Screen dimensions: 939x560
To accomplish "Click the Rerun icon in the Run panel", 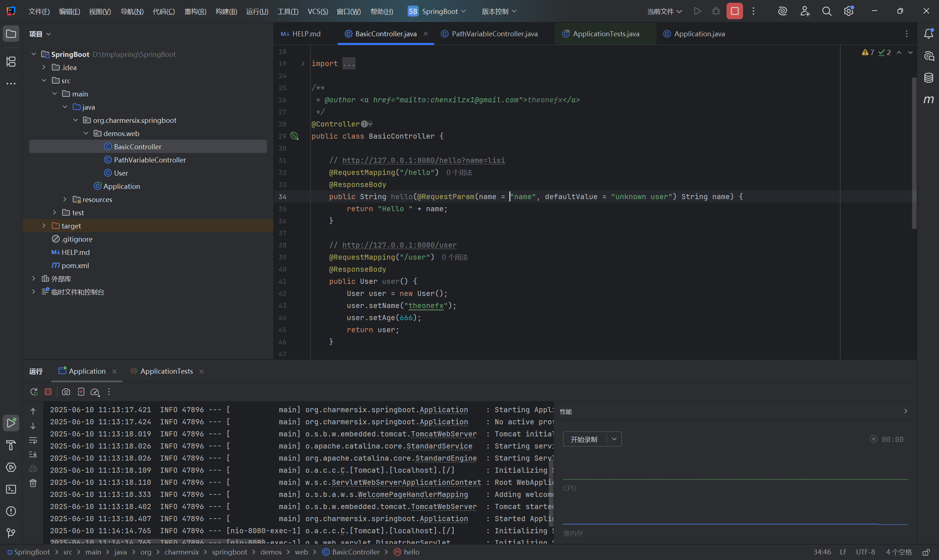I will tap(34, 392).
